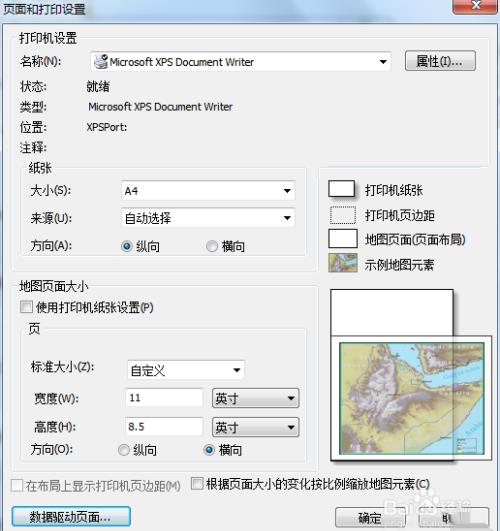Close the 页面和打印设置 dialog

(476, 6)
